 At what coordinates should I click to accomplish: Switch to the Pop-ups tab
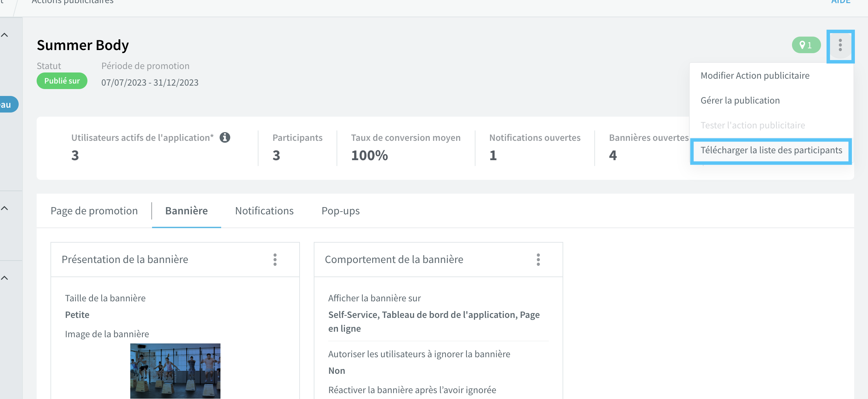341,211
